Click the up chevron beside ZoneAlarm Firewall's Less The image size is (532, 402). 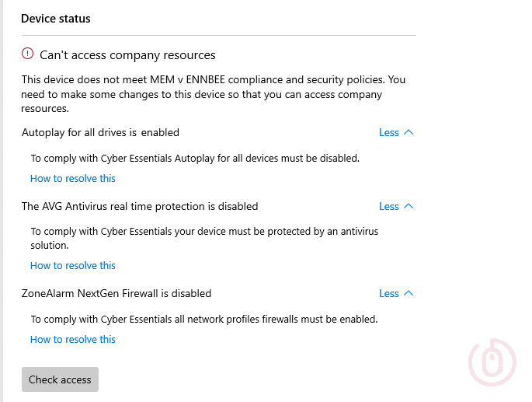click(409, 293)
